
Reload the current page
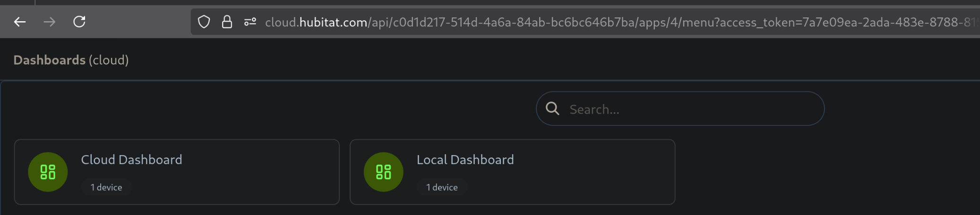pos(79,22)
